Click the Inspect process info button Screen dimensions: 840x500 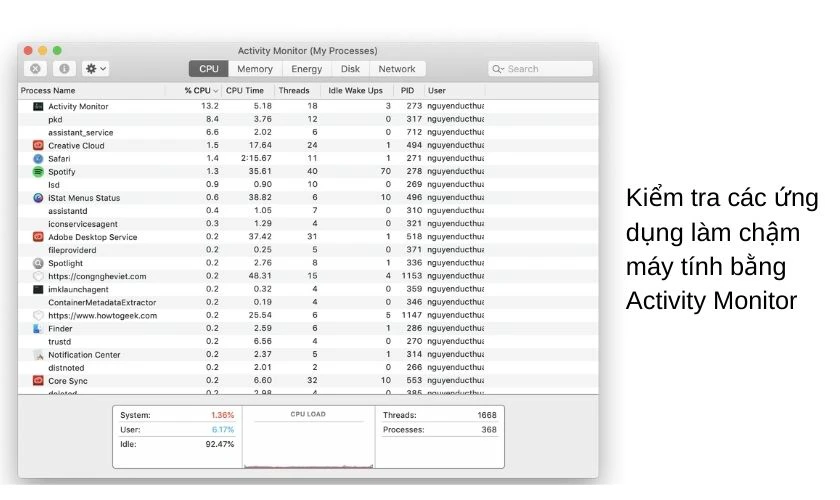coord(64,69)
